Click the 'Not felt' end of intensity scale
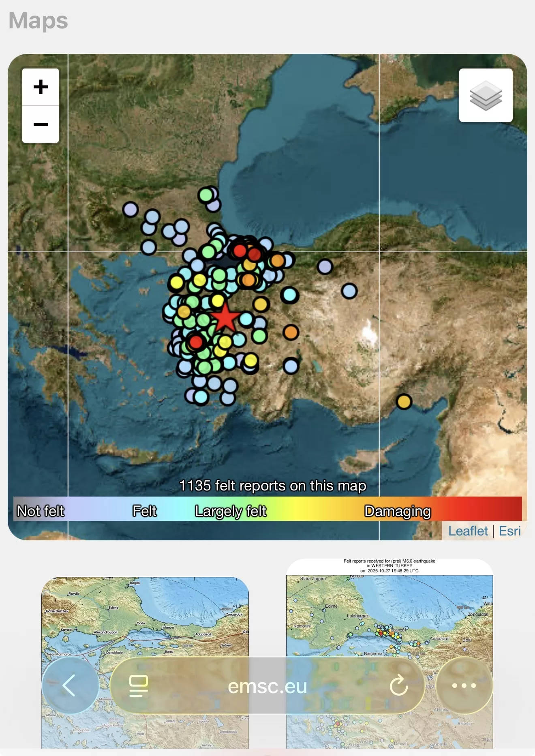The height and width of the screenshot is (756, 535). coord(41,511)
